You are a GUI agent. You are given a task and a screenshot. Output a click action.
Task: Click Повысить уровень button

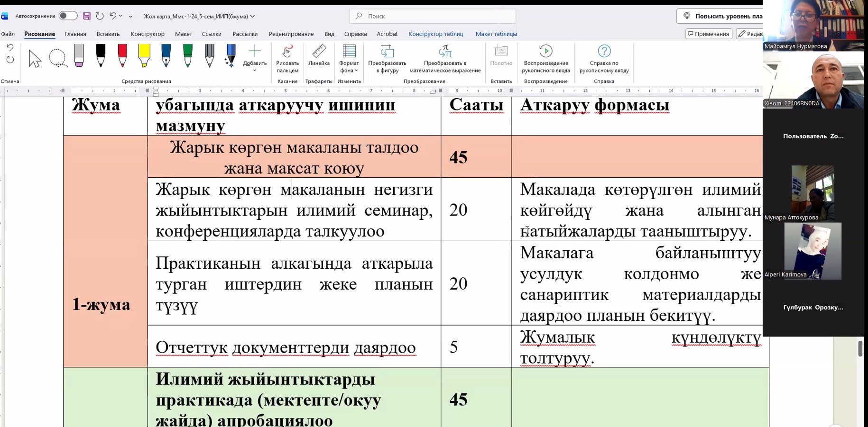coord(721,16)
